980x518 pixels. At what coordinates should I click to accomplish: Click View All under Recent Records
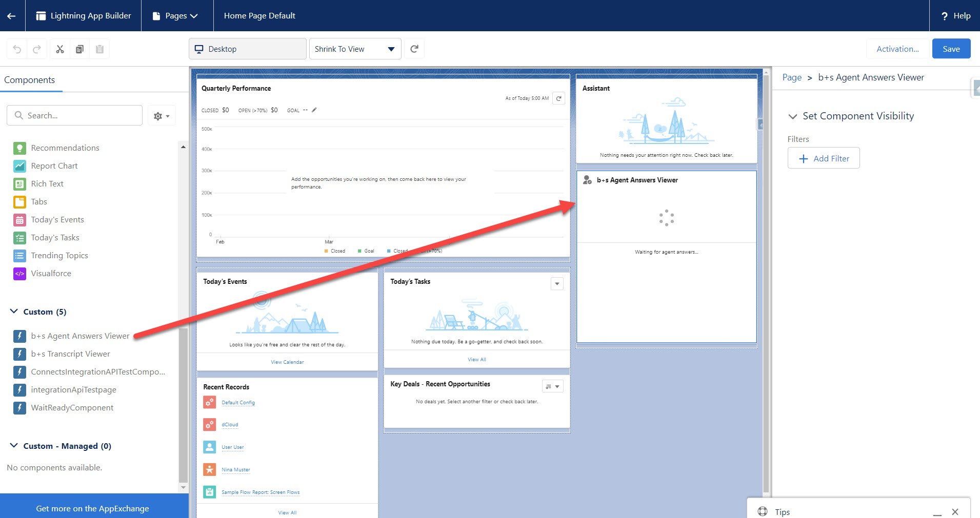point(287,513)
